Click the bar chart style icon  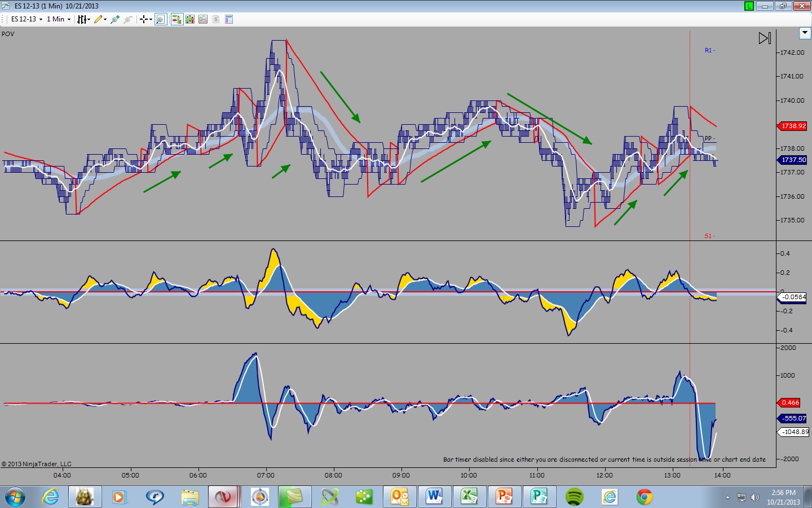(x=81, y=19)
